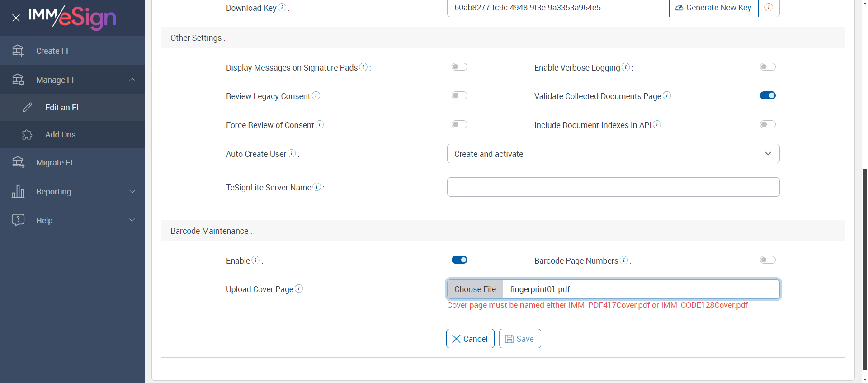This screenshot has width=868, height=383.
Task: Toggle the Barcode Page Numbers switch
Action: (768, 260)
